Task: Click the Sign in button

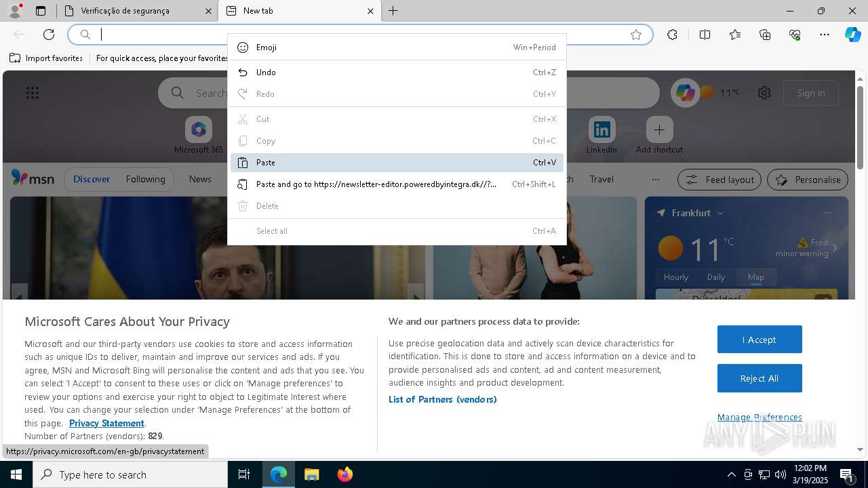Action: (811, 93)
